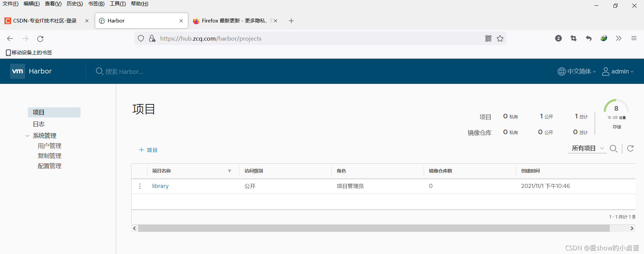This screenshot has width=644, height=254.
Task: Open the 中文简体 language dropdown
Action: tap(577, 71)
